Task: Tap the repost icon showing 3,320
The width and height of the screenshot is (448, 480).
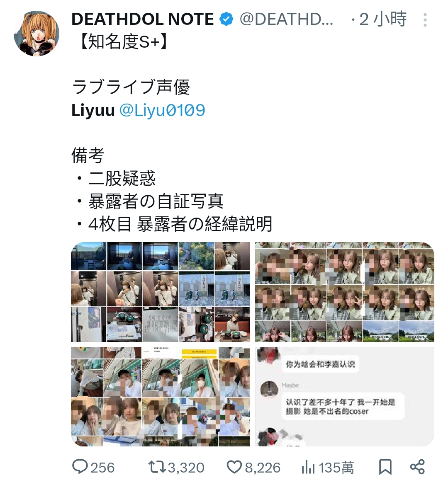Action: point(157,467)
